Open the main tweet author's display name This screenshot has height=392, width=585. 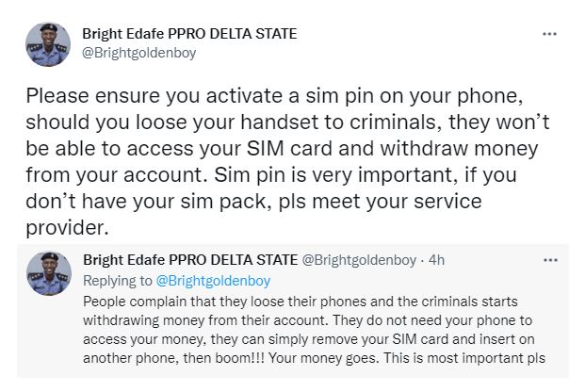click(189, 34)
